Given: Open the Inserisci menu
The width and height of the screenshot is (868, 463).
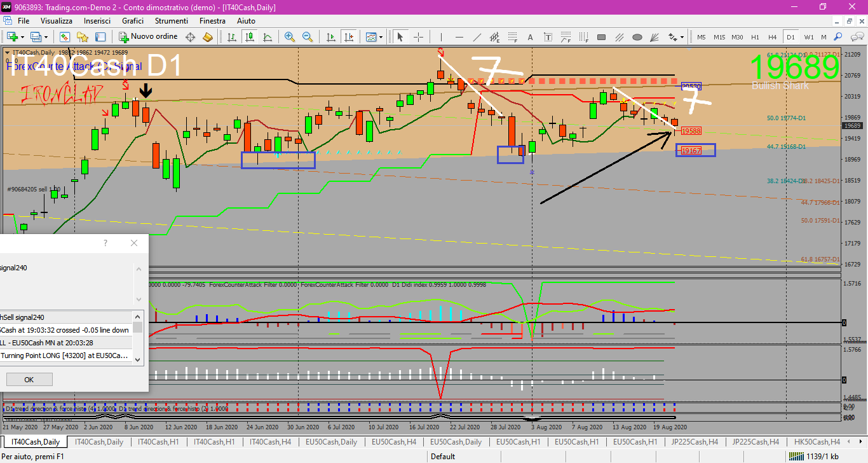Looking at the screenshot, I should [97, 21].
